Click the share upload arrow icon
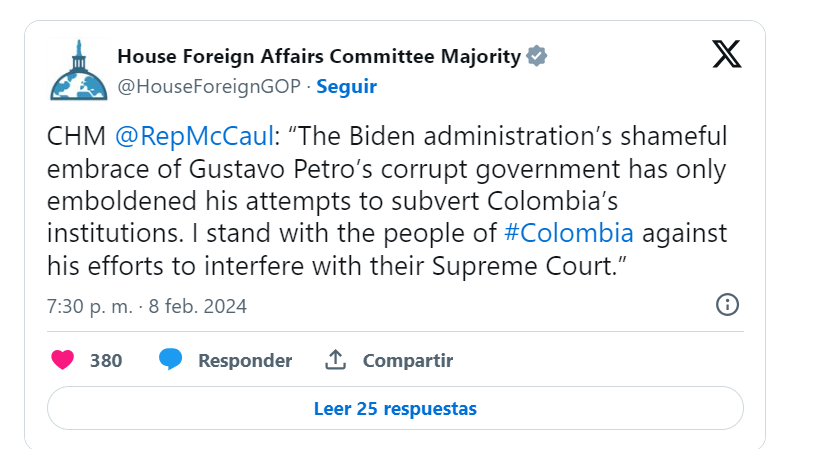The height and width of the screenshot is (449, 825). [x=335, y=360]
